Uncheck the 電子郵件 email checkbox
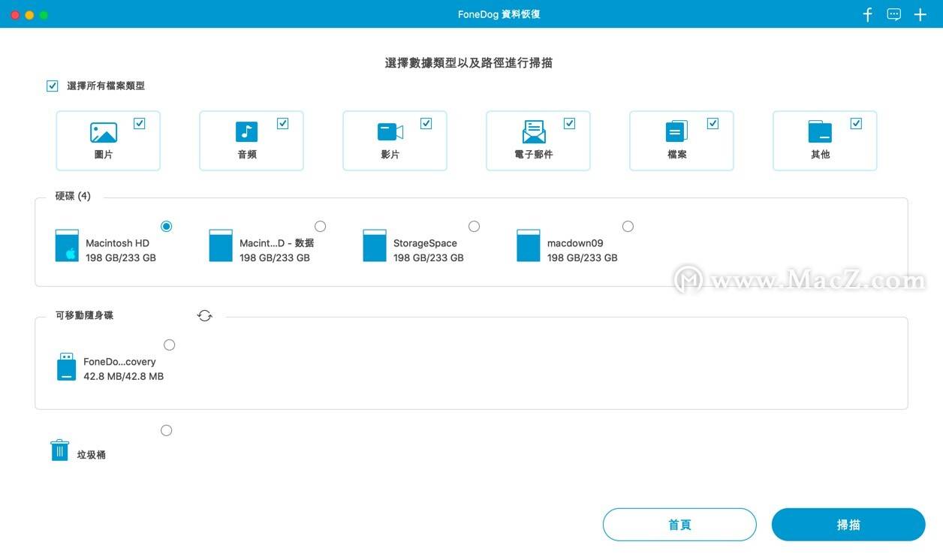Image resolution: width=943 pixels, height=560 pixels. click(570, 123)
